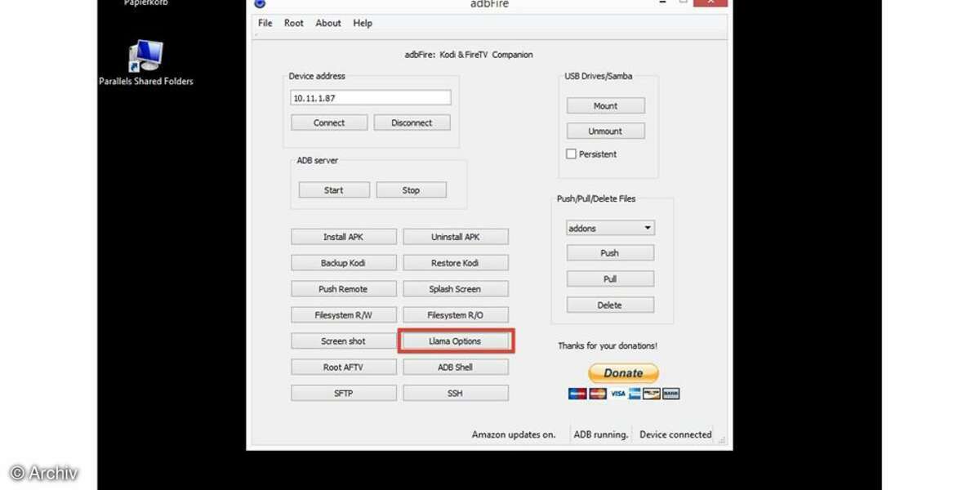Stop the ADB server

pos(411,190)
